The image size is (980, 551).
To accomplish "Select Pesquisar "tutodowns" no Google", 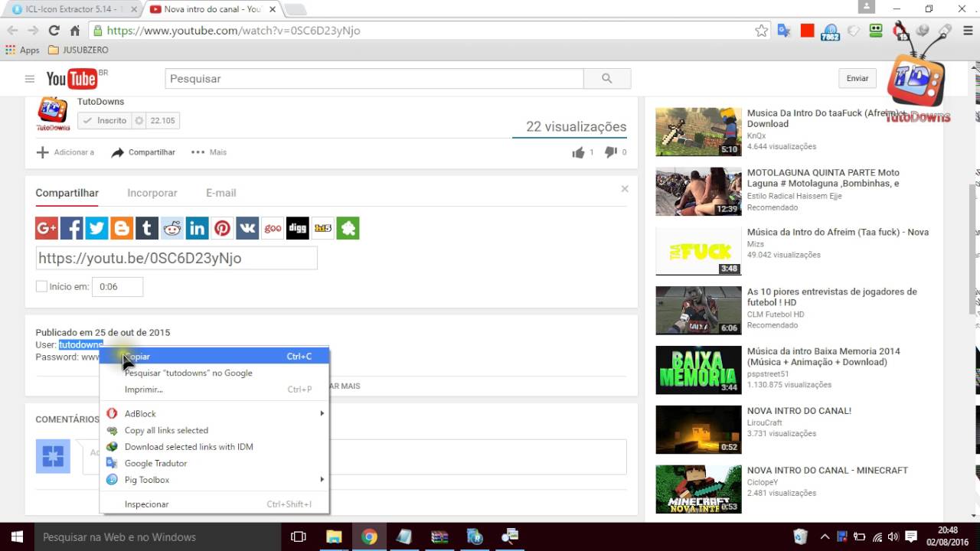I will pos(214,373).
